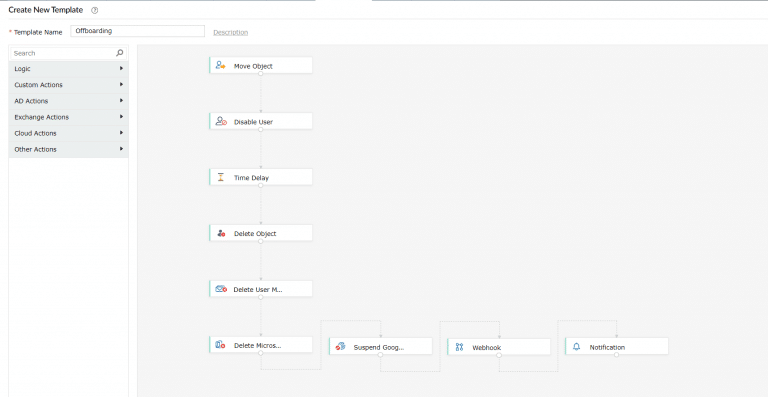Click the Delete Microsoft node icon
The height and width of the screenshot is (397, 768).
(220, 345)
